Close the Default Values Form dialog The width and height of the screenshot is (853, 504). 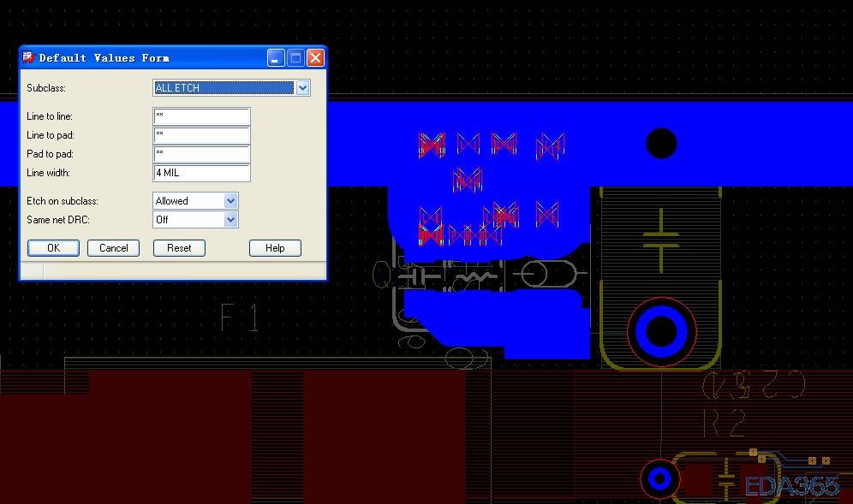(x=315, y=57)
